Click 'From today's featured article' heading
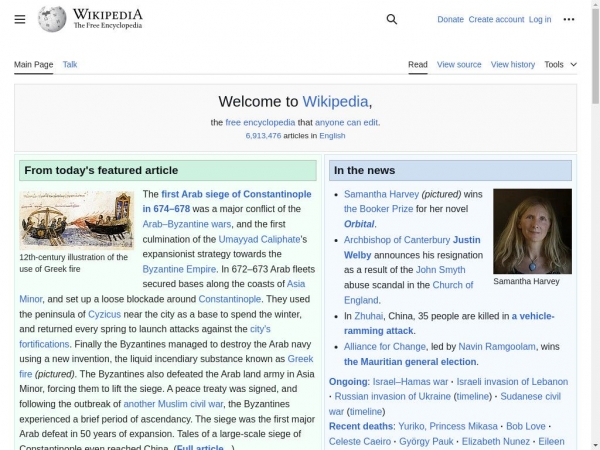This screenshot has width=600, height=450. [x=101, y=170]
